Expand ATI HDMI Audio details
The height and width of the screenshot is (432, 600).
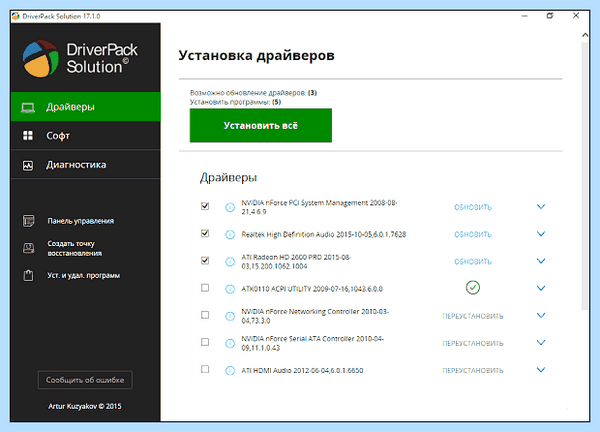[541, 370]
